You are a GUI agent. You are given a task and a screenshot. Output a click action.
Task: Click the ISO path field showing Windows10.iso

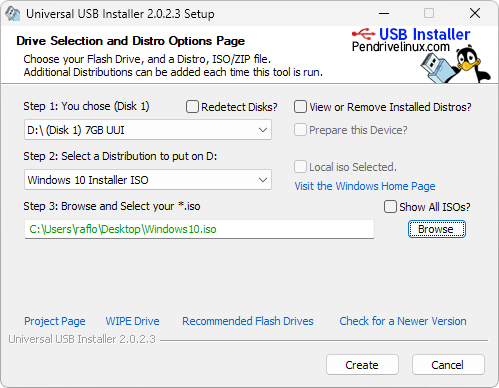[x=199, y=229]
